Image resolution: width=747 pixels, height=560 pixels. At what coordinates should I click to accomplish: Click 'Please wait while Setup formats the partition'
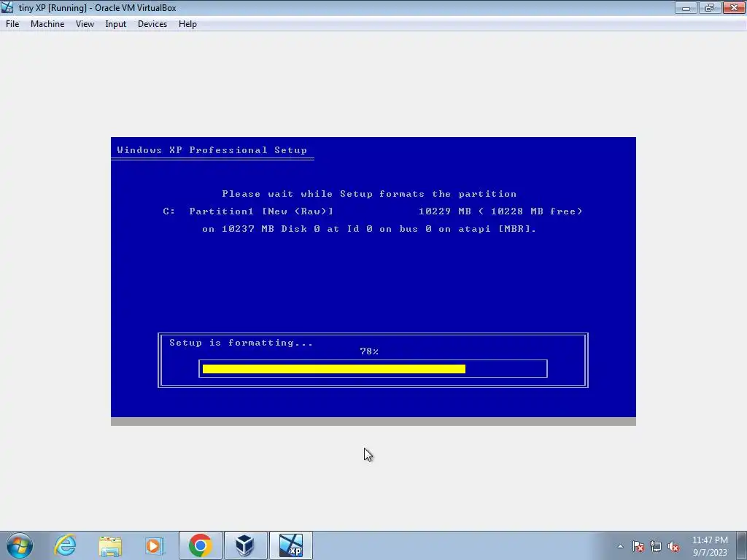click(369, 194)
